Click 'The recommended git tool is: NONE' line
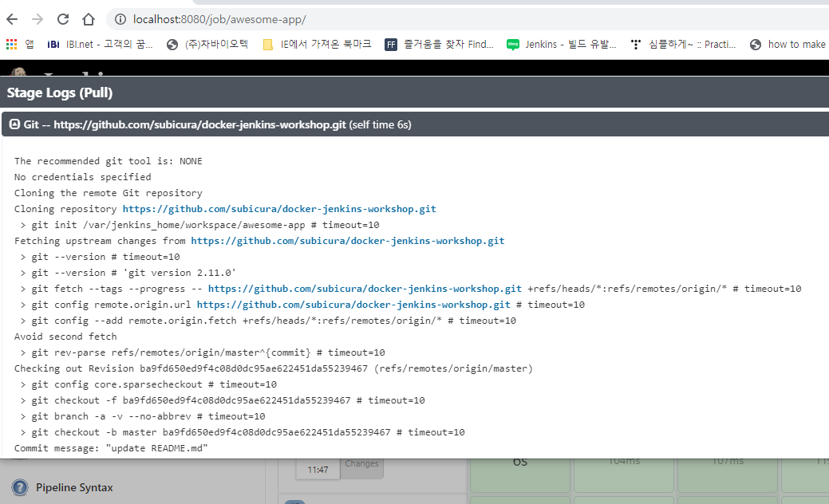The image size is (829, 504). point(108,161)
